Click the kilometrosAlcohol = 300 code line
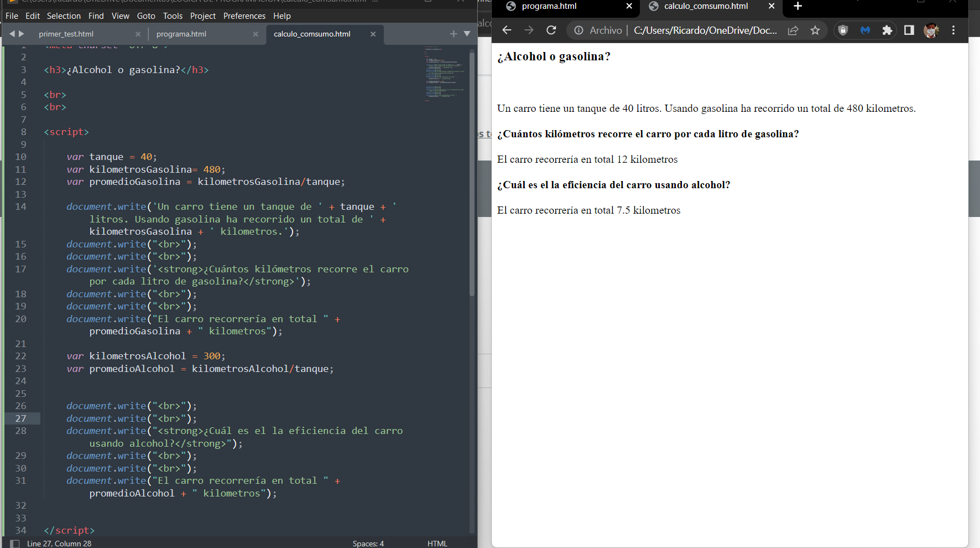 point(146,356)
